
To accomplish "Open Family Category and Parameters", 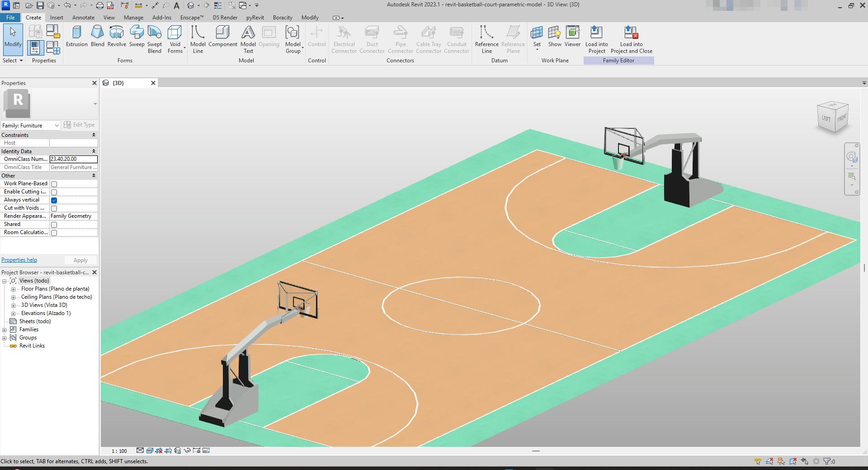I will click(x=53, y=31).
